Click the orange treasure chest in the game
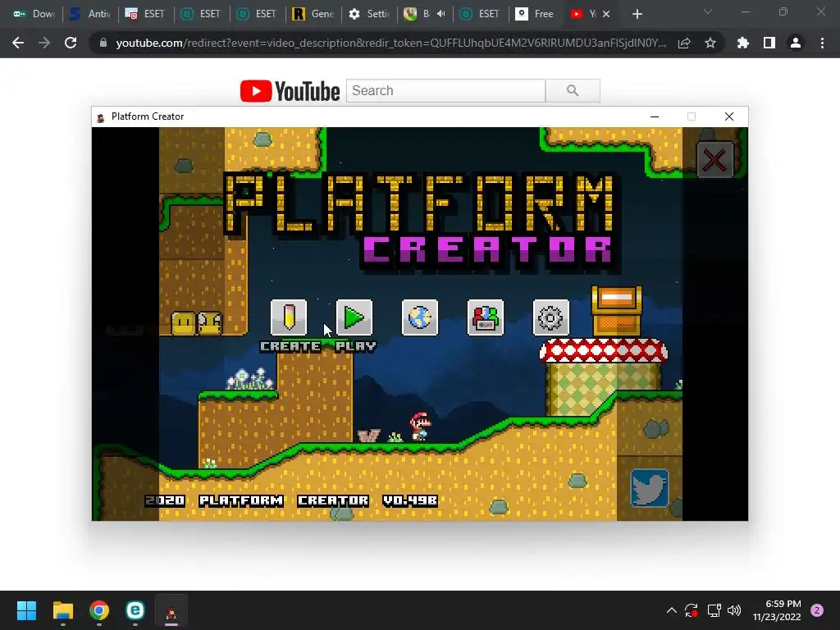The width and height of the screenshot is (840, 630). [x=616, y=311]
